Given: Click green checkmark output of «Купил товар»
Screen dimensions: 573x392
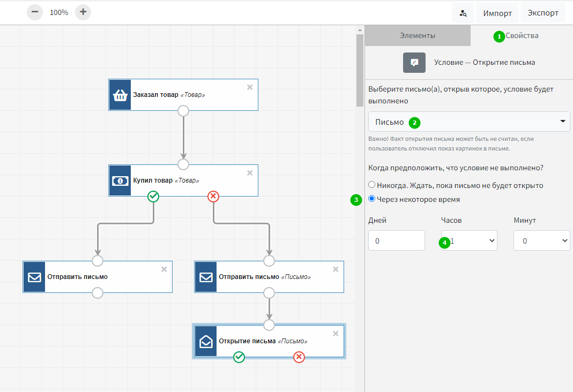Looking at the screenshot, I should click(x=153, y=197).
